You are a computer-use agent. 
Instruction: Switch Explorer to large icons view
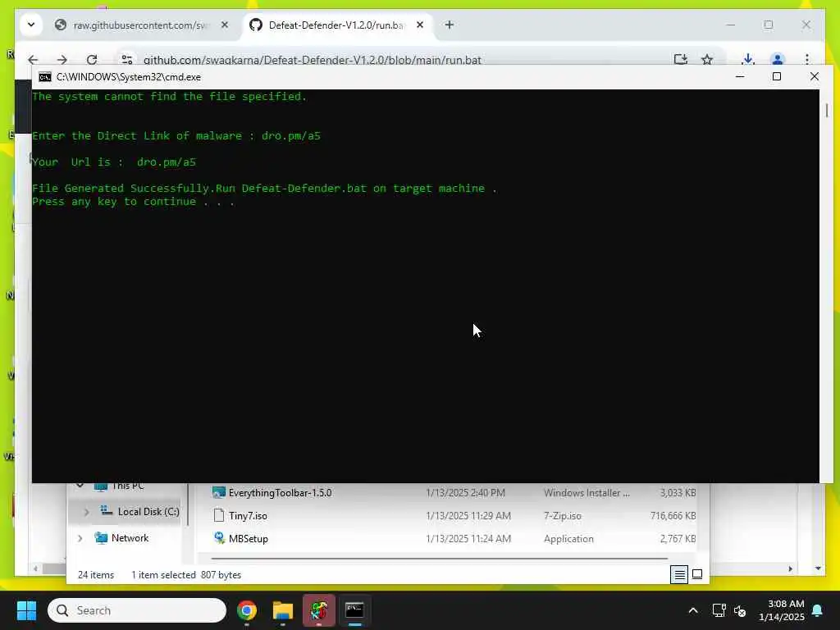[697, 575]
